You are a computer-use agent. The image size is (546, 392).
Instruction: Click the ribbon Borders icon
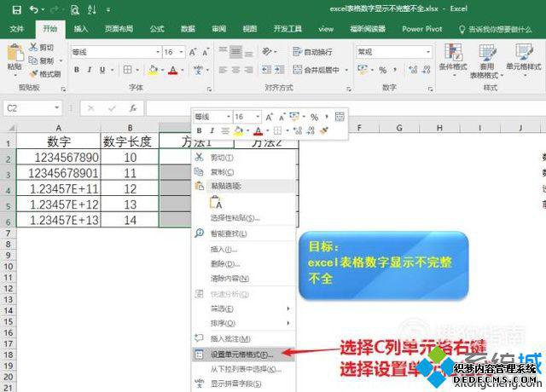click(127, 70)
